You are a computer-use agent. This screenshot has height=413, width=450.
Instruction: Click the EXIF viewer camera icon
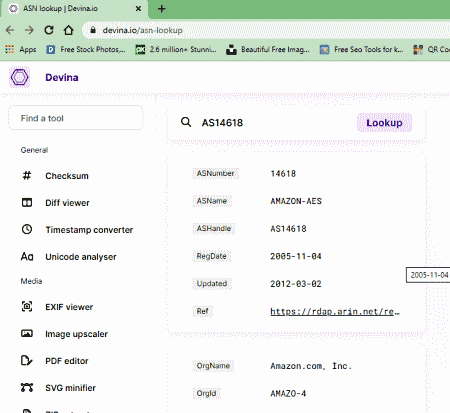27,306
